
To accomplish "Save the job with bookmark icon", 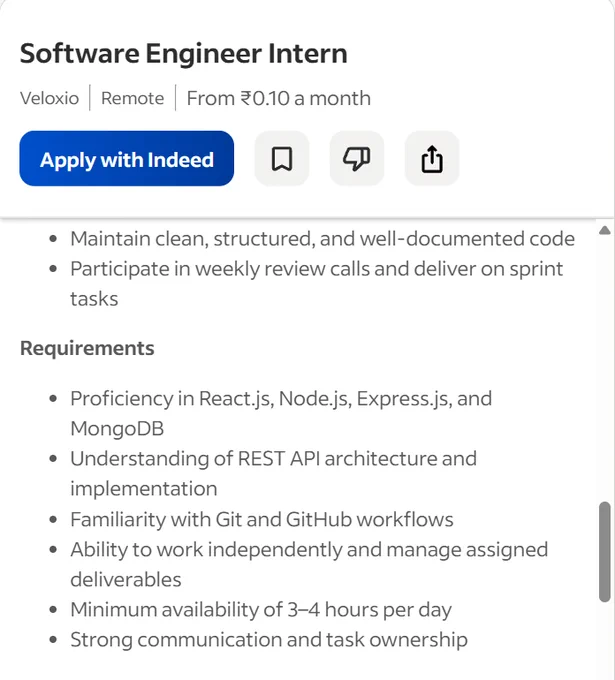I will point(282,159).
